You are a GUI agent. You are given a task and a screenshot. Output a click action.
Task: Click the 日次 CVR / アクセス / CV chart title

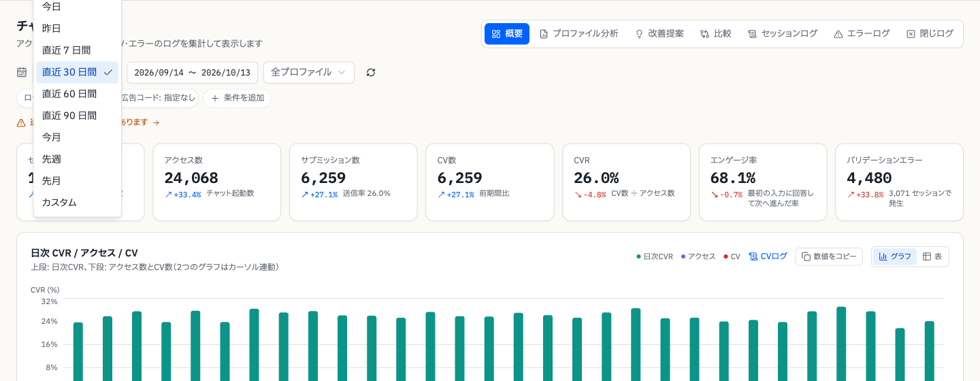[x=84, y=253]
